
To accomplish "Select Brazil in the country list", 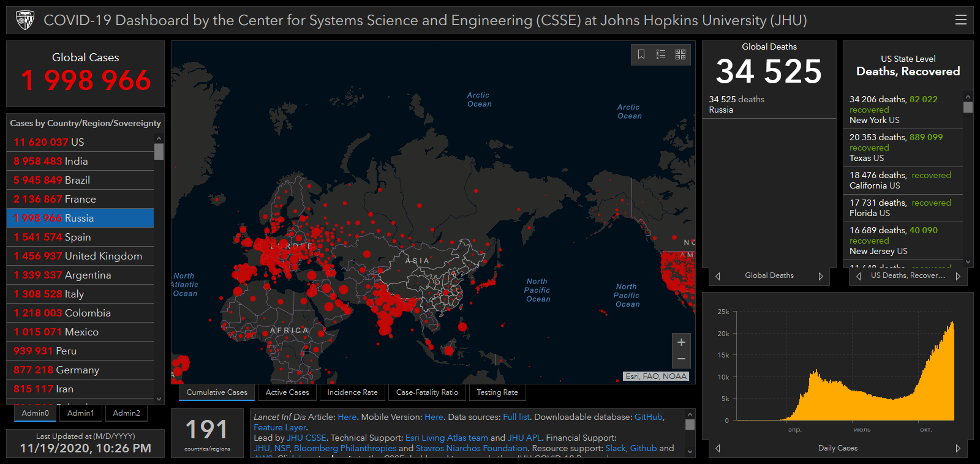I will pos(80,180).
